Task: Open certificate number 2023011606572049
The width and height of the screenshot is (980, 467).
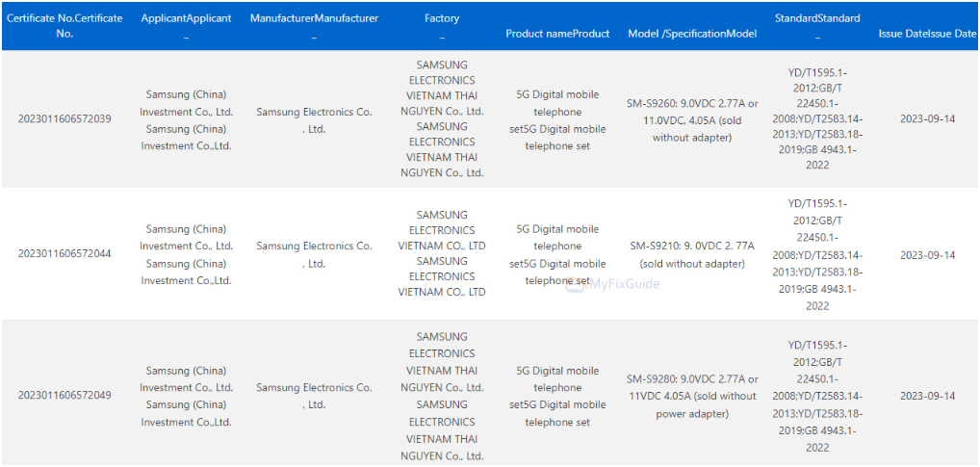Action: click(64, 396)
